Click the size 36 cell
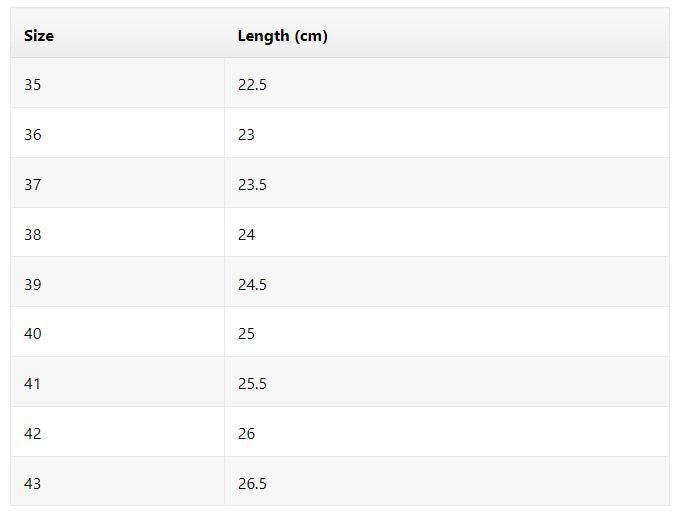The width and height of the screenshot is (674, 514). [x=33, y=135]
